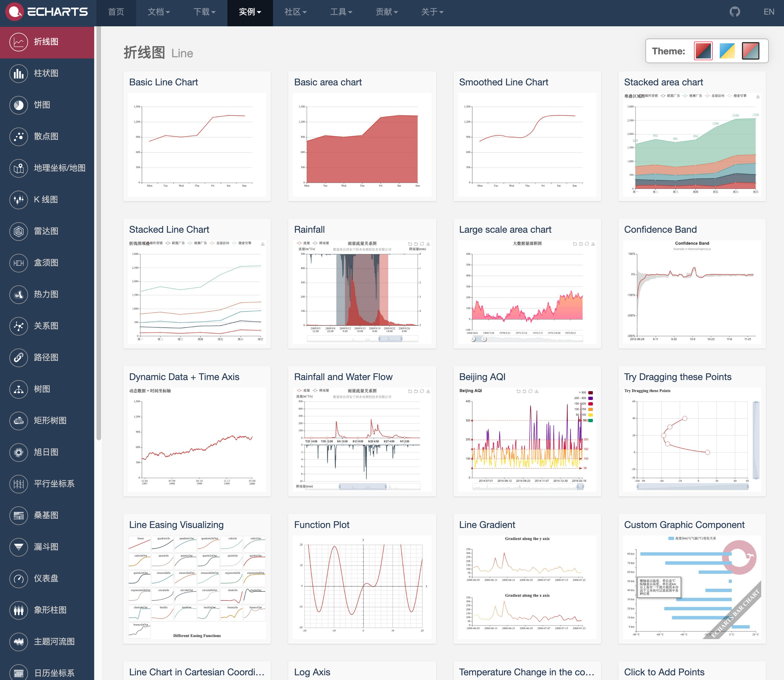Select the tree chart (树图) icon
The width and height of the screenshot is (784, 680).
pos(19,389)
